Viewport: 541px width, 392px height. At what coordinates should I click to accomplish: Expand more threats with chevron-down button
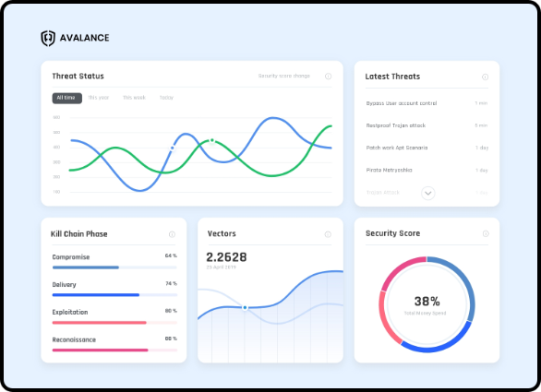pyautogui.click(x=427, y=193)
